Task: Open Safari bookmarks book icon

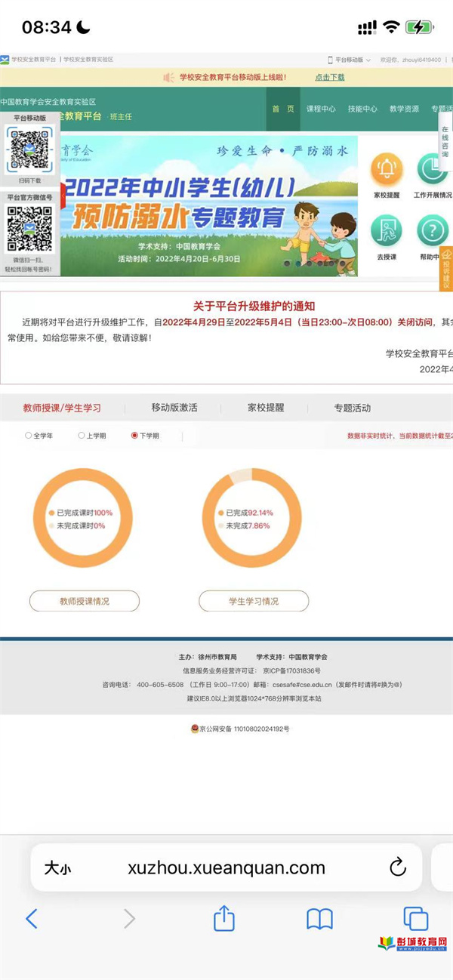Action: [x=319, y=918]
